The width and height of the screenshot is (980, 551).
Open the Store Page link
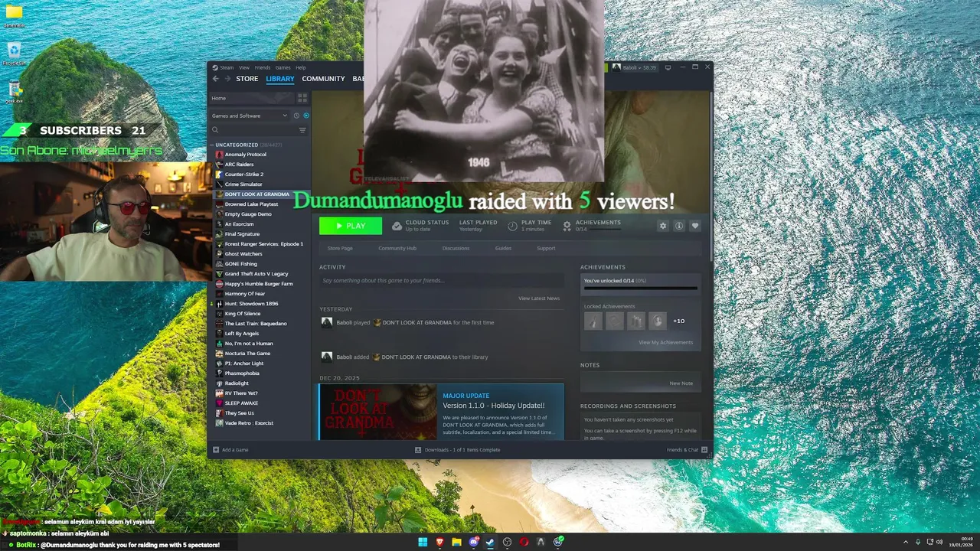(x=340, y=248)
